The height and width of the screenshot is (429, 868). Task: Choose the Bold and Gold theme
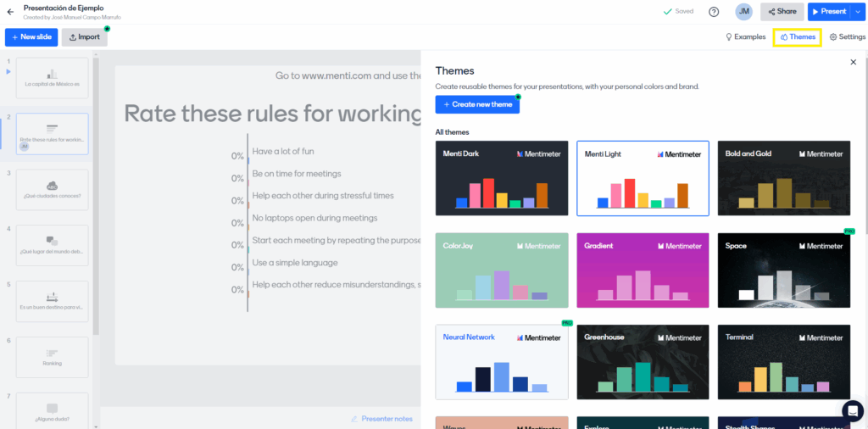click(783, 178)
